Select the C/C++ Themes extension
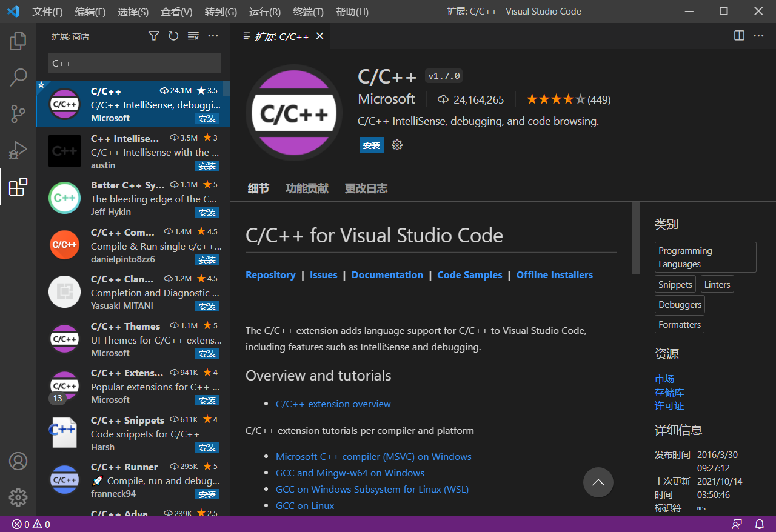 (133, 339)
